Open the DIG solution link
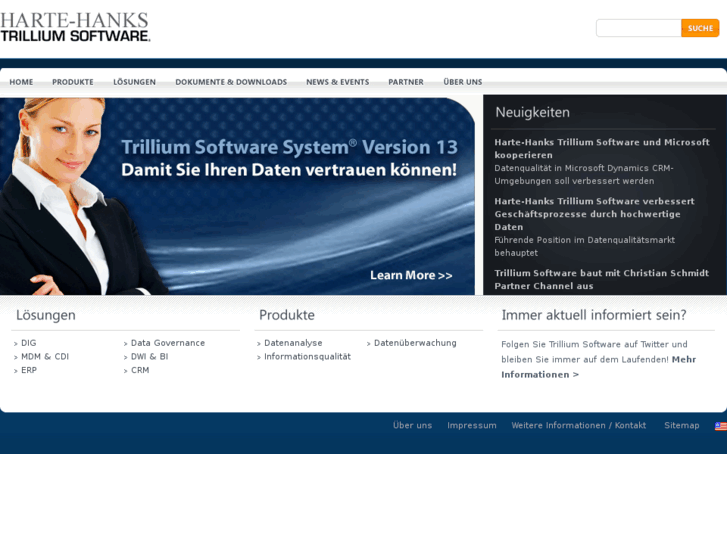The width and height of the screenshot is (727, 545). click(28, 343)
